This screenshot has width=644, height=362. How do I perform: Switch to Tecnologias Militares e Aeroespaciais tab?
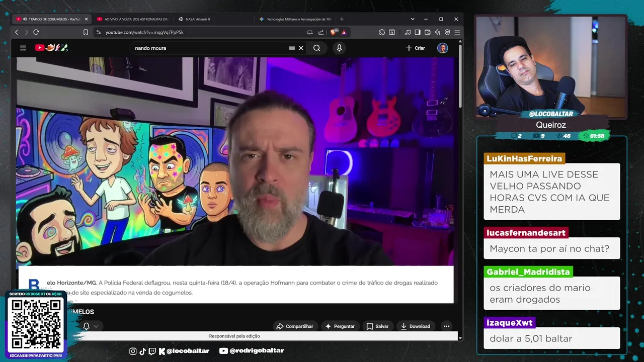pos(294,19)
